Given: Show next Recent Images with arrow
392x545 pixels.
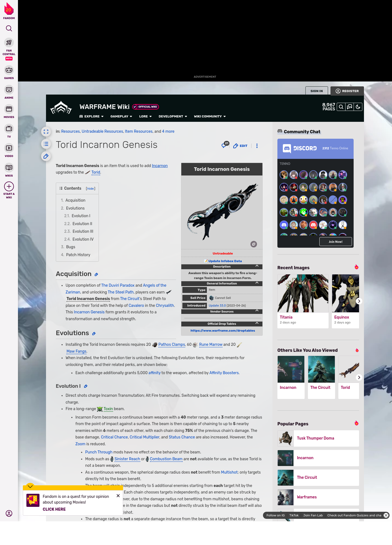Looking at the screenshot, I should (359, 301).
